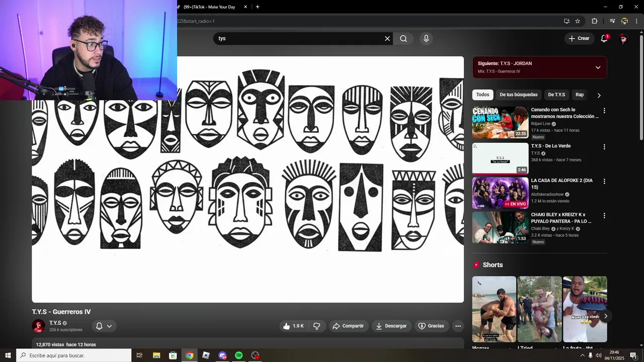Open Microsoft Store from the taskbar
This screenshot has height=362, width=644.
coord(173,355)
